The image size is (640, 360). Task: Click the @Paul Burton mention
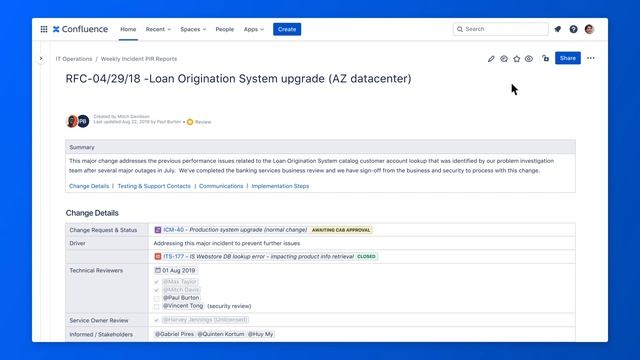pos(181,298)
